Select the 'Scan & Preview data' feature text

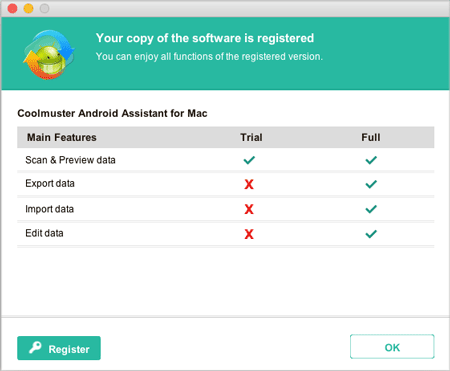click(70, 160)
